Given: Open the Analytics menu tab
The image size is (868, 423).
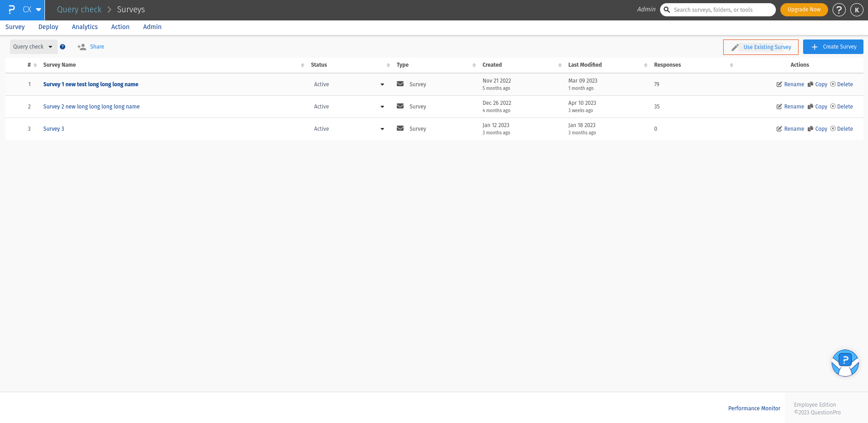Looking at the screenshot, I should pyautogui.click(x=85, y=27).
